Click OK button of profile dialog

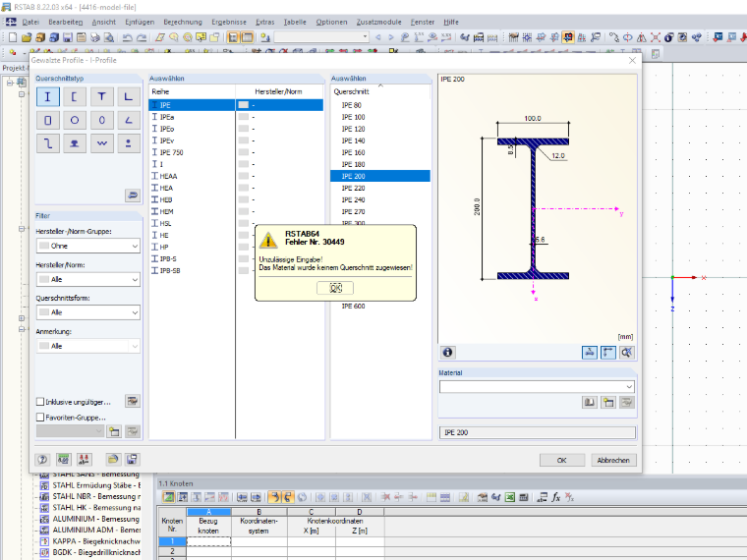[562, 460]
